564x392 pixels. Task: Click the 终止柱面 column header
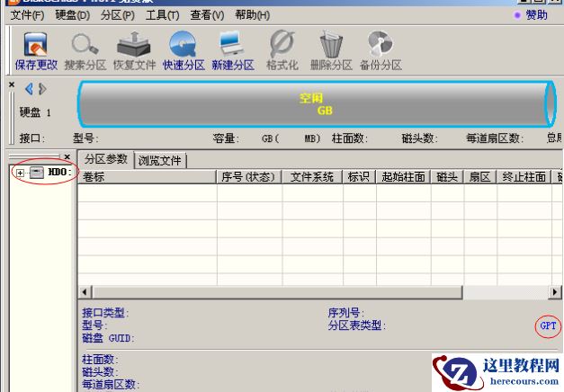pos(524,177)
